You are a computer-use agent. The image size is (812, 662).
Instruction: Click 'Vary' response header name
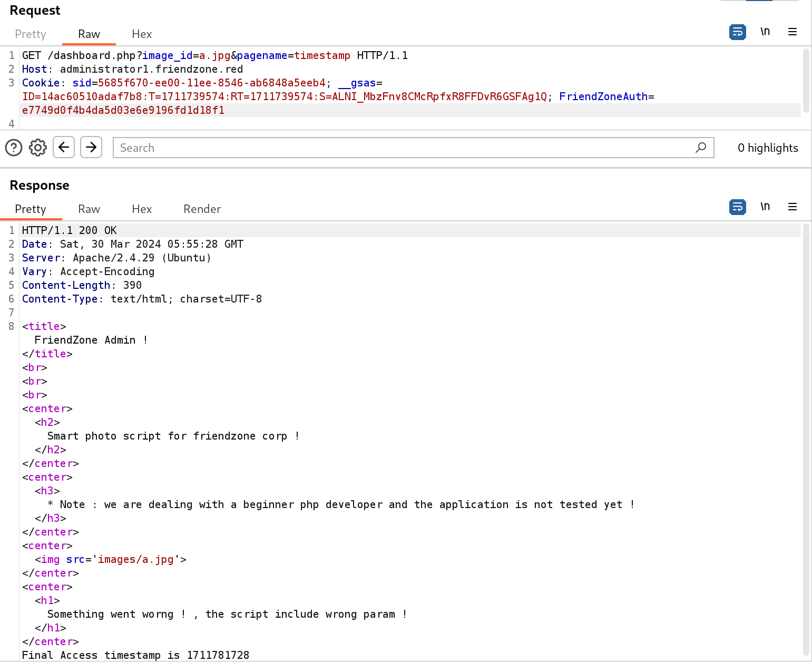point(35,271)
